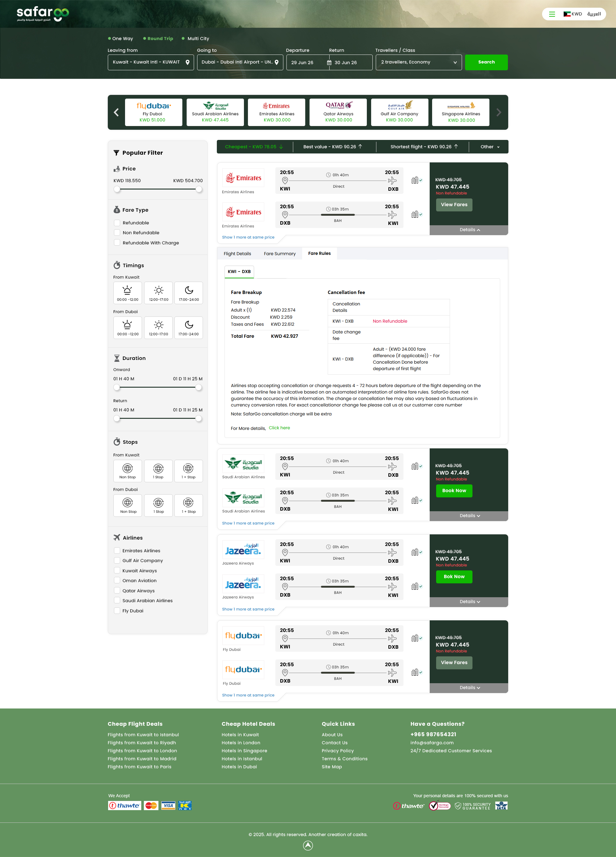Open the Flight Details tab
Image resolution: width=616 pixels, height=857 pixels.
tap(237, 254)
